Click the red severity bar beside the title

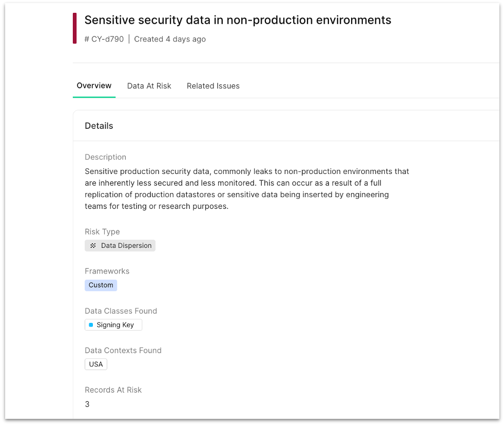pyautogui.click(x=75, y=28)
